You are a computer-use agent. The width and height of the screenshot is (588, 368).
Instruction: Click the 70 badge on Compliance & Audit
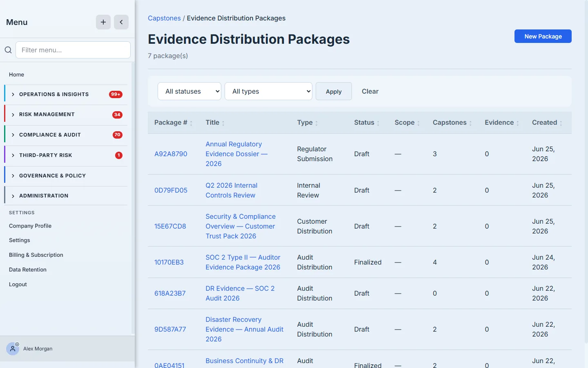click(118, 135)
